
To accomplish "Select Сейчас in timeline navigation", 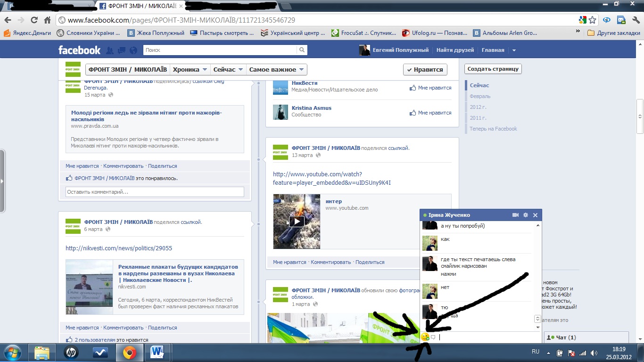I will (479, 85).
